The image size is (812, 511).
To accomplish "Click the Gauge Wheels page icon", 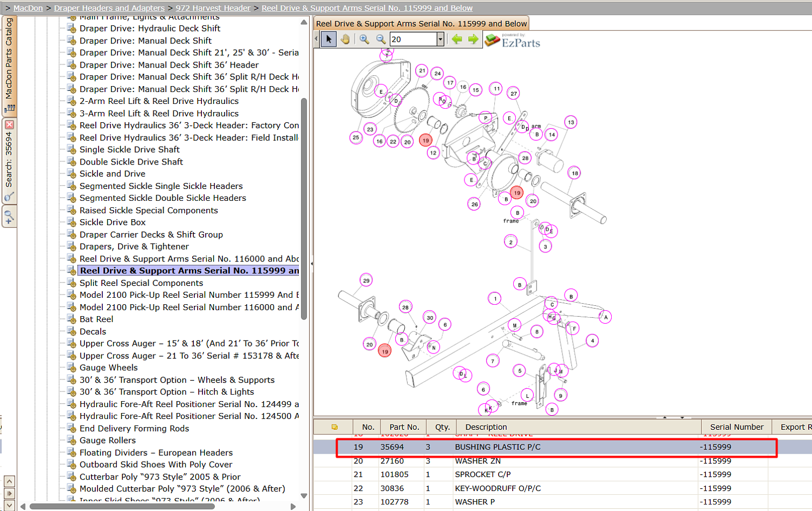I will click(x=71, y=368).
